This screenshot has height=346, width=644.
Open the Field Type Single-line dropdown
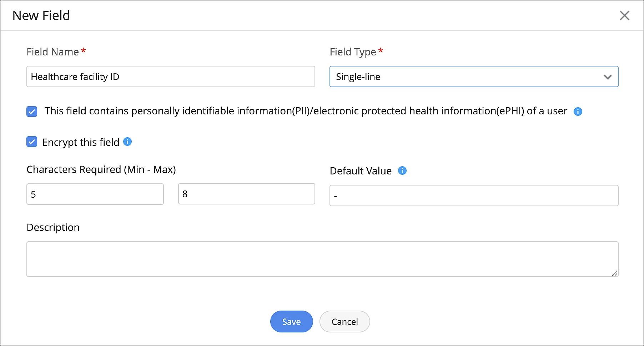464,76
